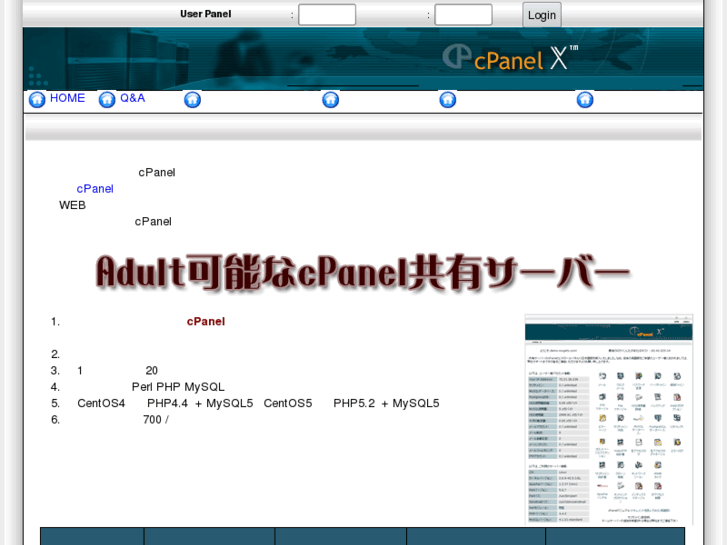Click the User Panel label
The width and height of the screenshot is (727, 545).
(205, 14)
